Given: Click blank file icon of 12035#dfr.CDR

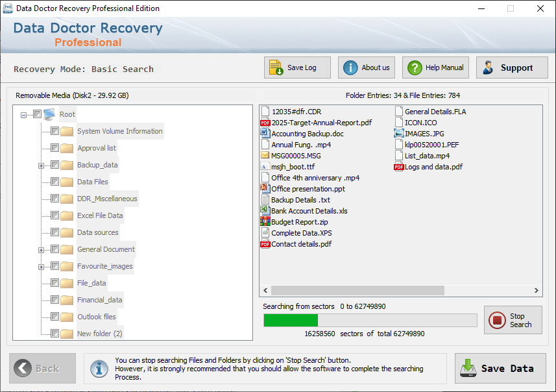Looking at the screenshot, I should (x=265, y=112).
